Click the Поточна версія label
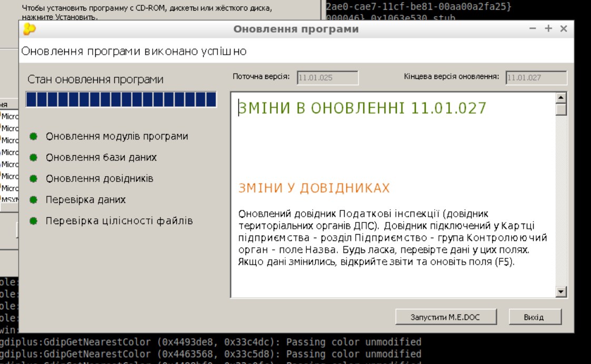 261,76
